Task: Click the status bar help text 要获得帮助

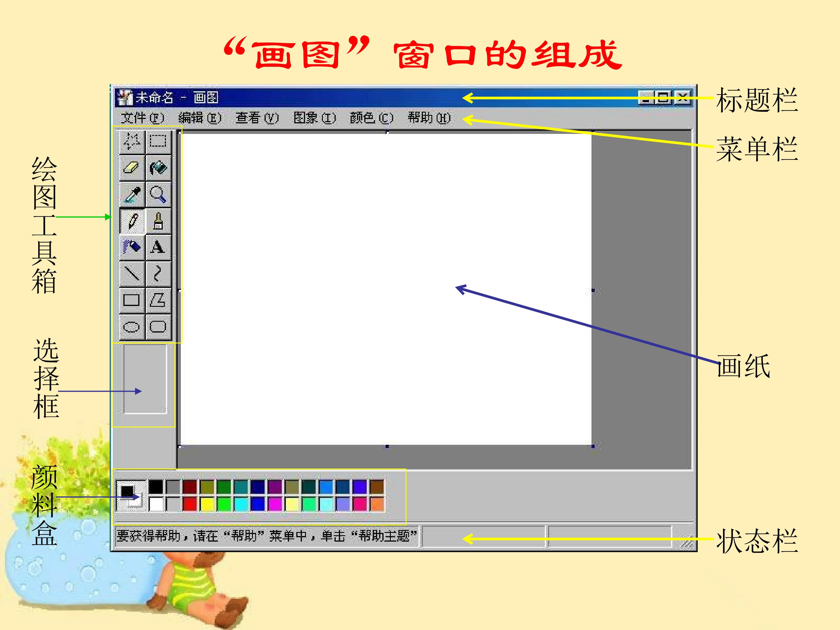Action: coord(266,536)
